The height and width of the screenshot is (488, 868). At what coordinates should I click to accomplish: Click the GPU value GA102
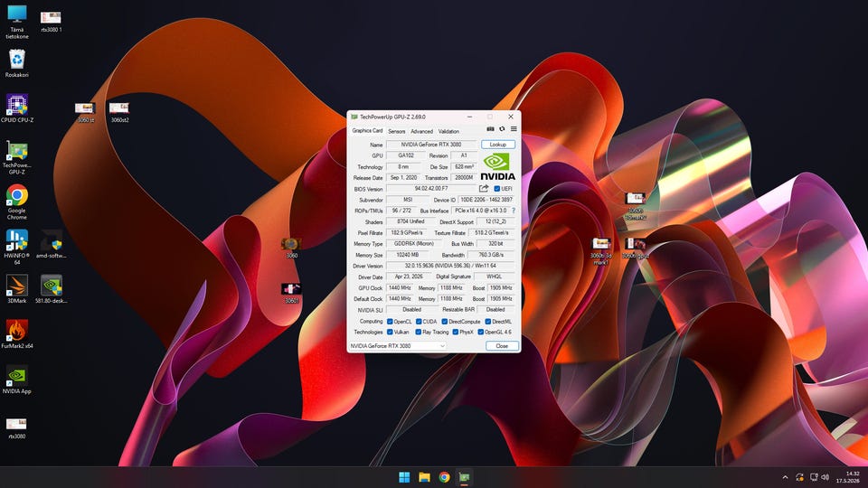(406, 155)
